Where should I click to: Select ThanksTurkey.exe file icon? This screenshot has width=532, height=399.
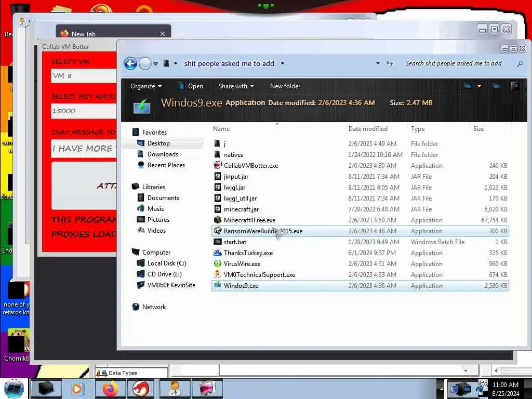point(217,252)
